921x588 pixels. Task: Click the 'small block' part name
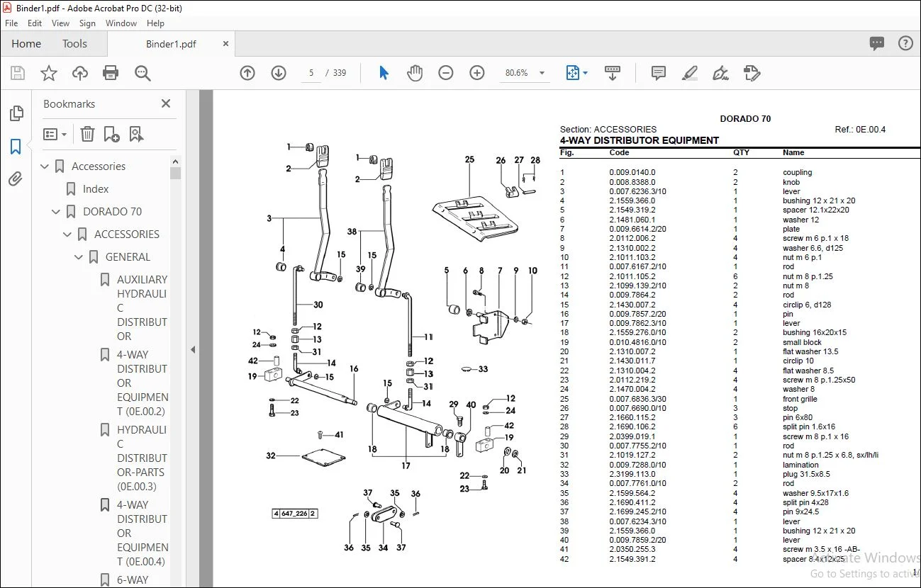click(802, 342)
